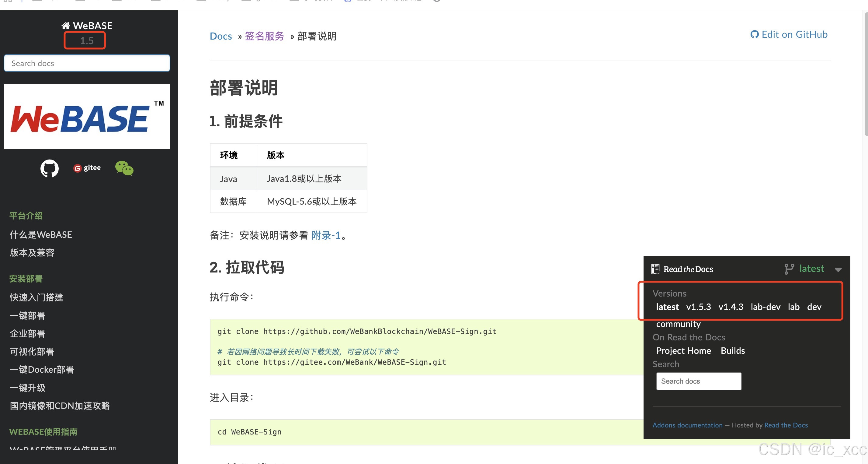Click the cd WeBASE-Sign command text

249,432
